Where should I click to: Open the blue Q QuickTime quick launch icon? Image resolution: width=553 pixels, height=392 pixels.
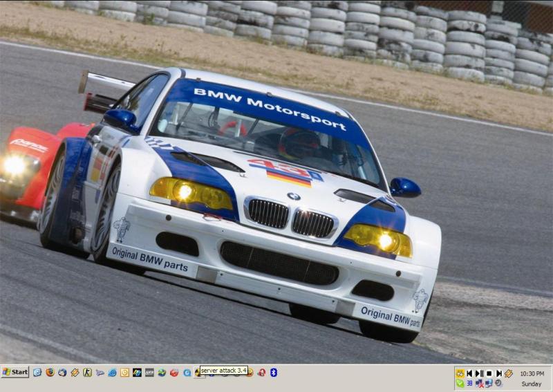point(187,372)
